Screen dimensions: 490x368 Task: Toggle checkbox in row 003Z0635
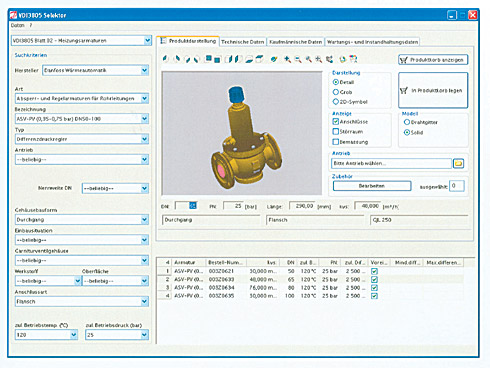pyautogui.click(x=374, y=296)
